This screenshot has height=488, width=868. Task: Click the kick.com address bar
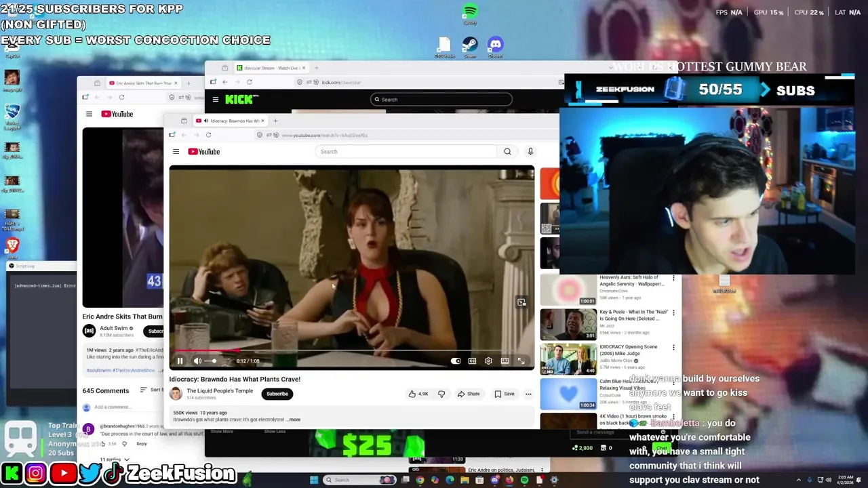(427, 82)
